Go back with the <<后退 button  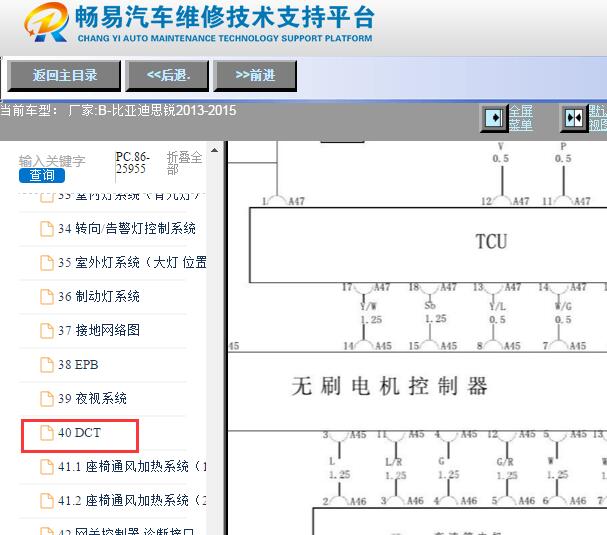[x=167, y=75]
